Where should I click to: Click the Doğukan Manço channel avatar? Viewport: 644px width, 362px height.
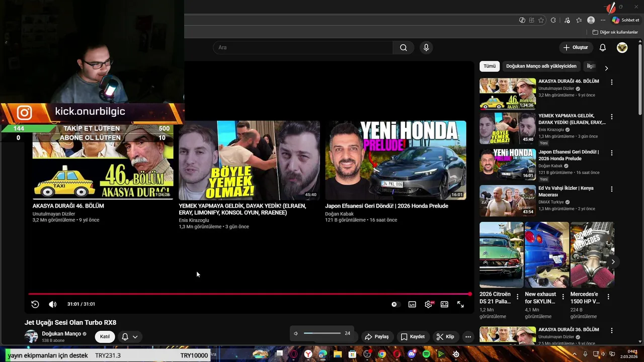click(x=31, y=336)
